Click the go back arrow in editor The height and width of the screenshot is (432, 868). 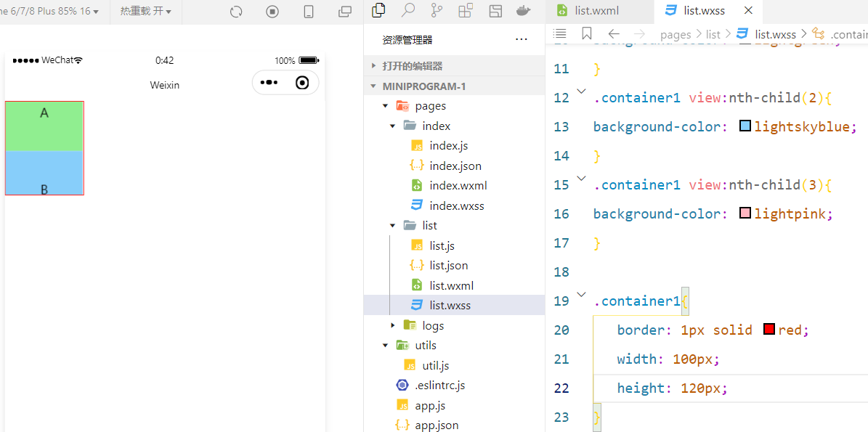[614, 34]
